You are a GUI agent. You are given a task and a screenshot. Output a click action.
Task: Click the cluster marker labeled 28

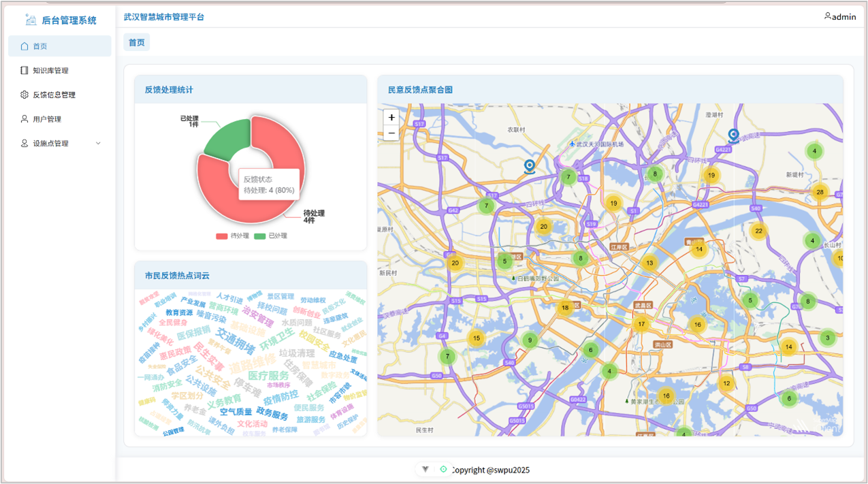[820, 192]
